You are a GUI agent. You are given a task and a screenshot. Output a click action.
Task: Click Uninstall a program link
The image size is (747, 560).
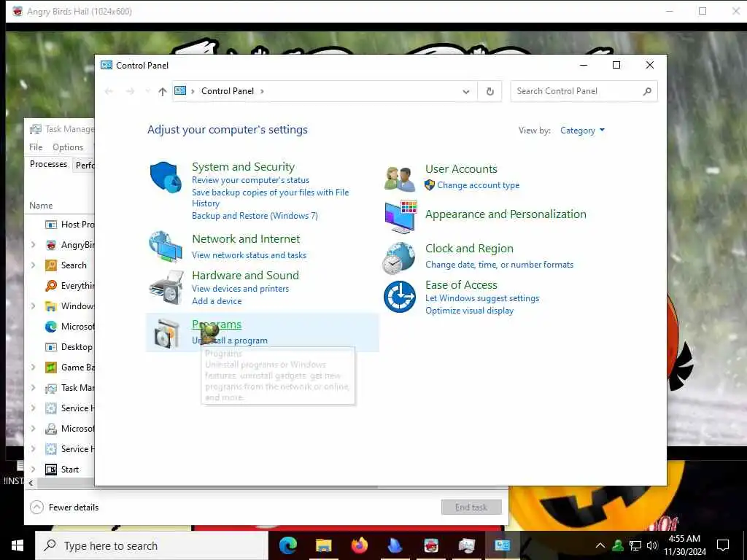[x=230, y=341]
